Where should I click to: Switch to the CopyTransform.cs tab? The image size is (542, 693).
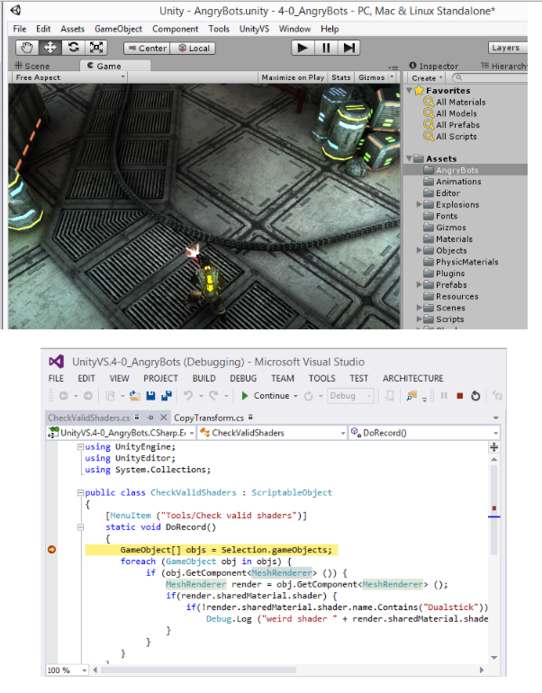click(209, 418)
